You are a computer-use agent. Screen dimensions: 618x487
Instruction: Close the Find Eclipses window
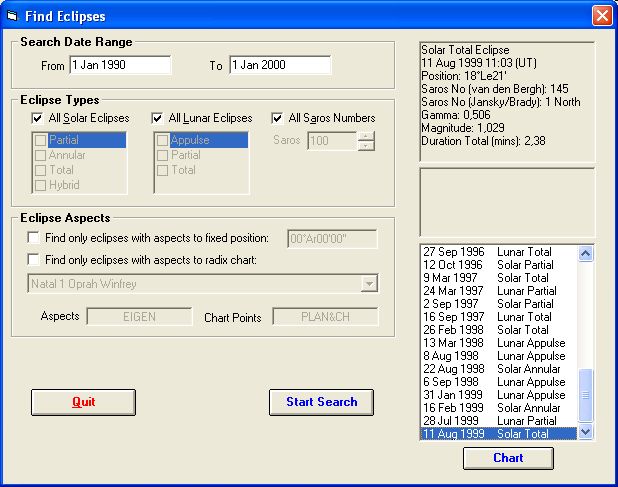pos(601,16)
